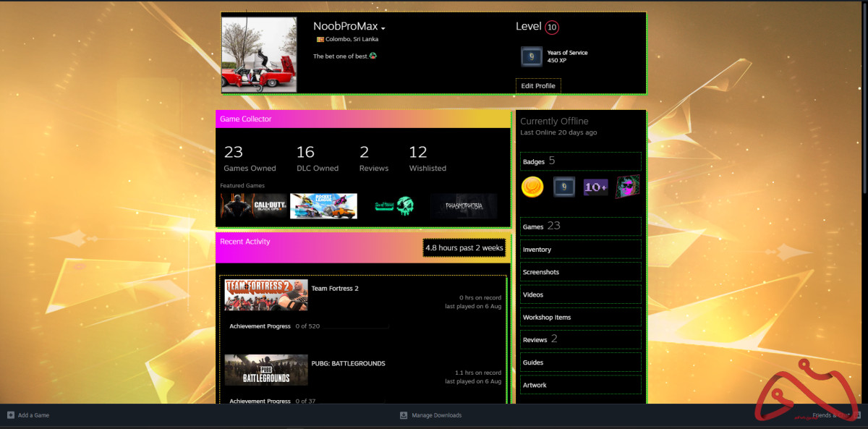Click the Team Fortress 2 game banner
The height and width of the screenshot is (429, 868).
click(266, 295)
